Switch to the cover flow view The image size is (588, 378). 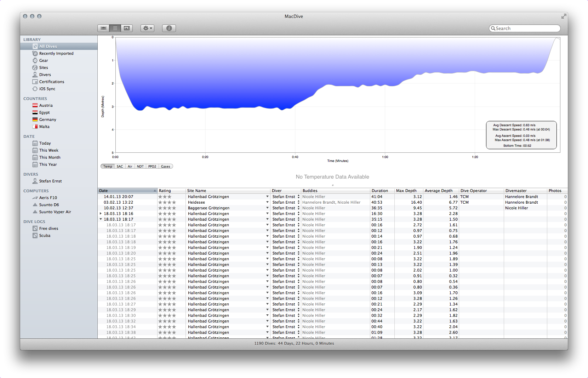tap(103, 28)
